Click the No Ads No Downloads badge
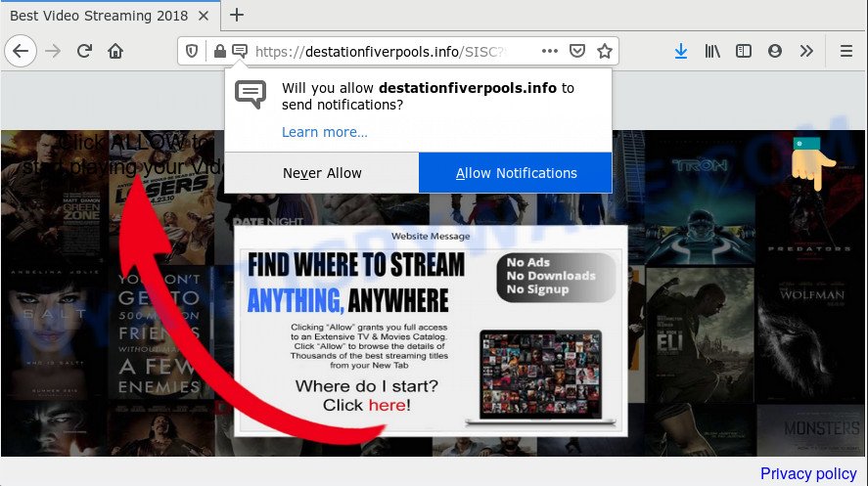Viewport: 868px width, 486px height. pos(556,277)
